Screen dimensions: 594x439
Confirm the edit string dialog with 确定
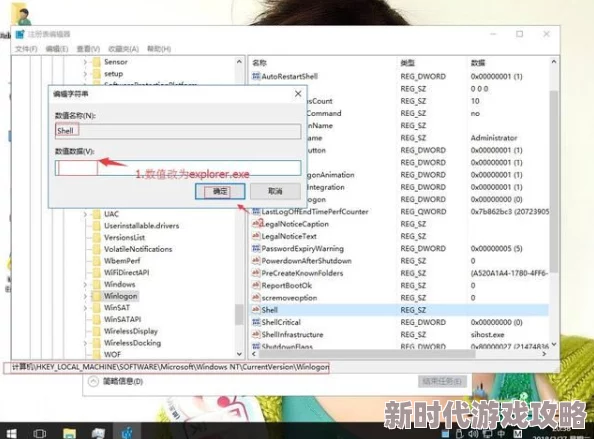pyautogui.click(x=220, y=191)
